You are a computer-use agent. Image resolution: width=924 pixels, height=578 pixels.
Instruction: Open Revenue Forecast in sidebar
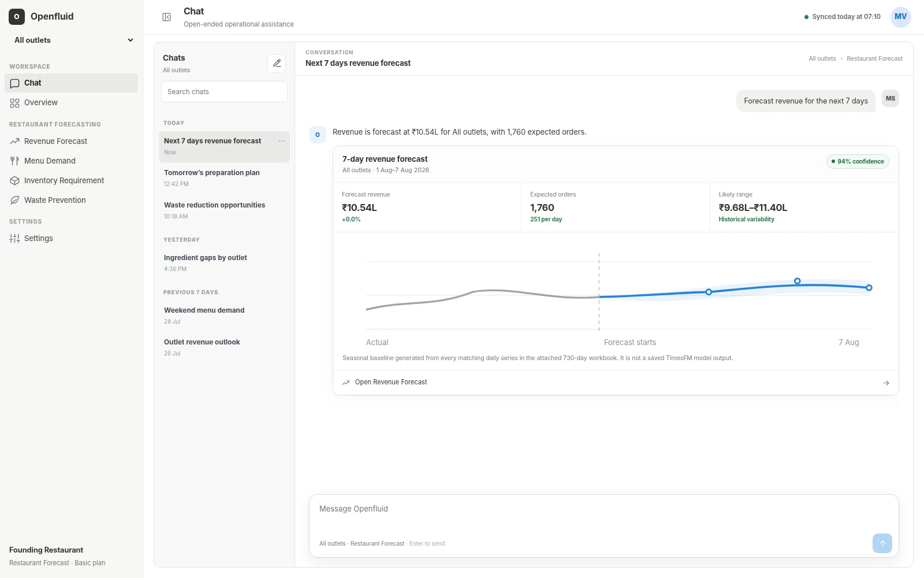(x=71, y=141)
